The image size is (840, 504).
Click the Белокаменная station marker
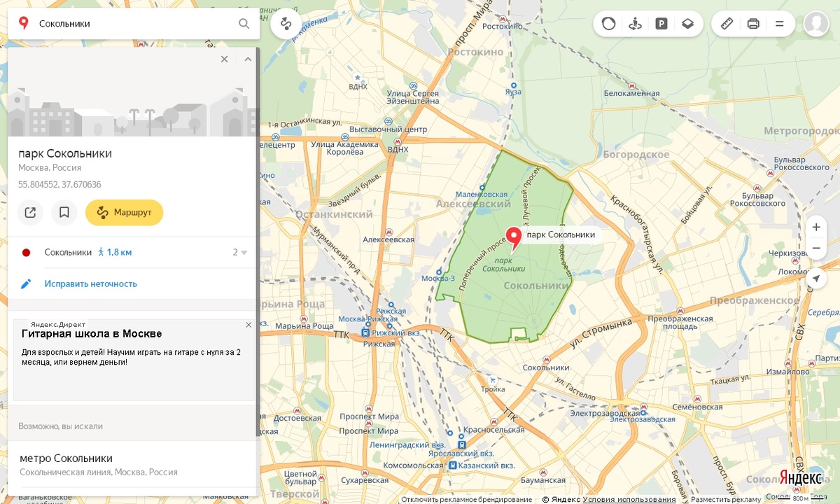(631, 85)
